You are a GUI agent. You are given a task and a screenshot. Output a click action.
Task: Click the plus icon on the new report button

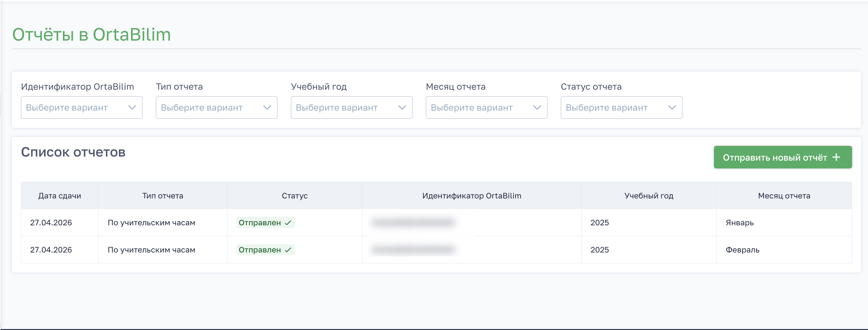pyautogui.click(x=836, y=157)
